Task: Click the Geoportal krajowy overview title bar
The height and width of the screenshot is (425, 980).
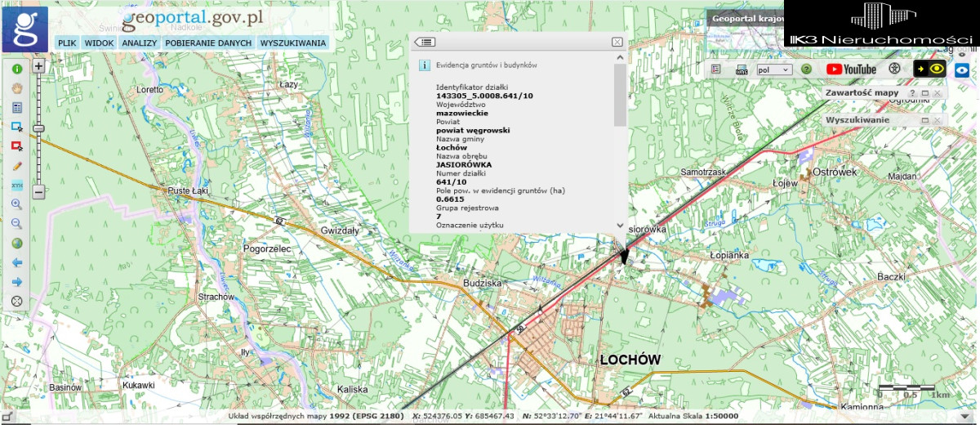Action: (745, 18)
